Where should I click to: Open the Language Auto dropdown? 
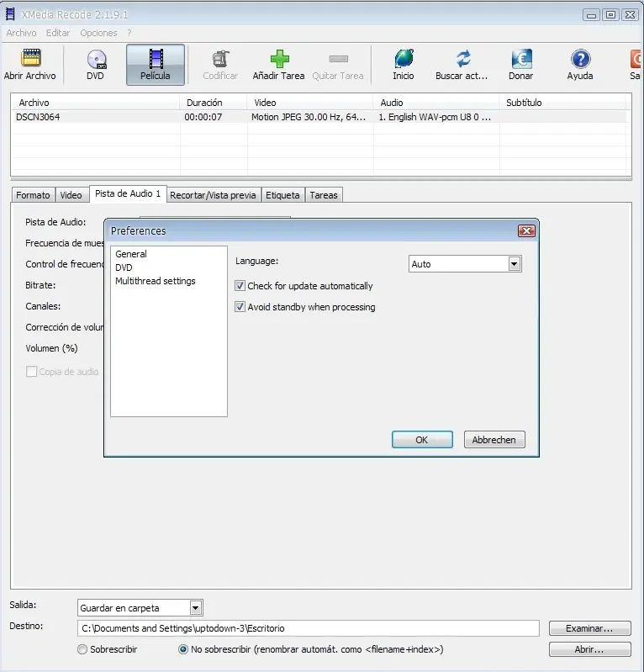pyautogui.click(x=465, y=264)
